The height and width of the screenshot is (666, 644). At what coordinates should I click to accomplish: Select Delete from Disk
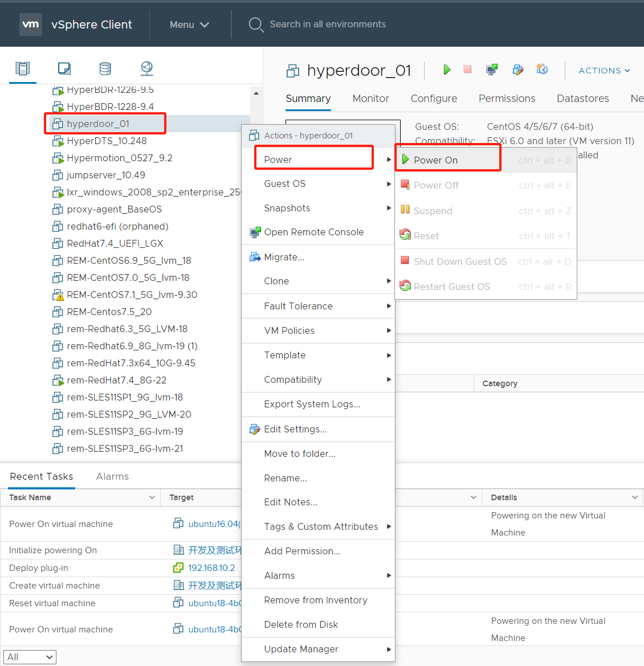click(x=318, y=624)
